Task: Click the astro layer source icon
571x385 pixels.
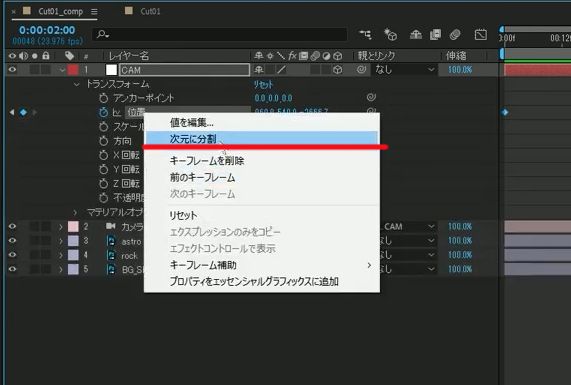Action: click(111, 241)
